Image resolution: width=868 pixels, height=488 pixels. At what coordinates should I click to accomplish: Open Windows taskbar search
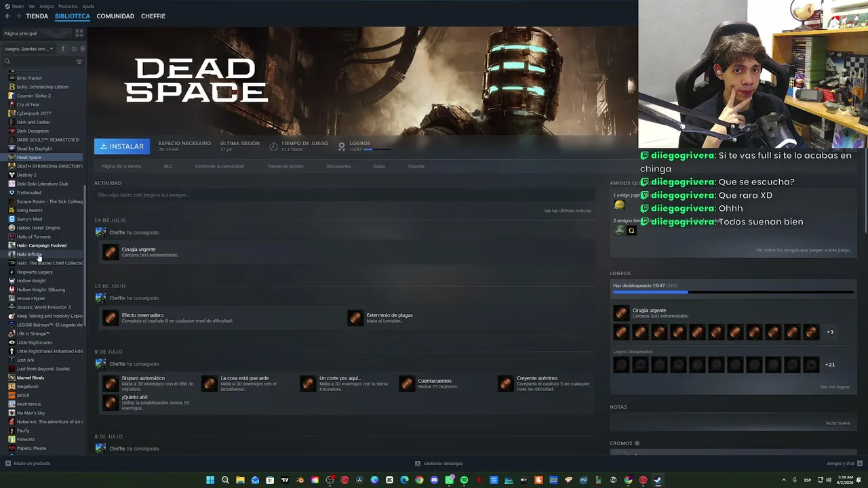coord(225,481)
